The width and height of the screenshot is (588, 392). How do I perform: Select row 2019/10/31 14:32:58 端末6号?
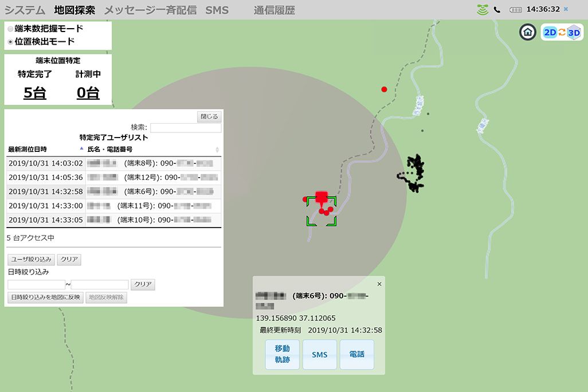113,191
